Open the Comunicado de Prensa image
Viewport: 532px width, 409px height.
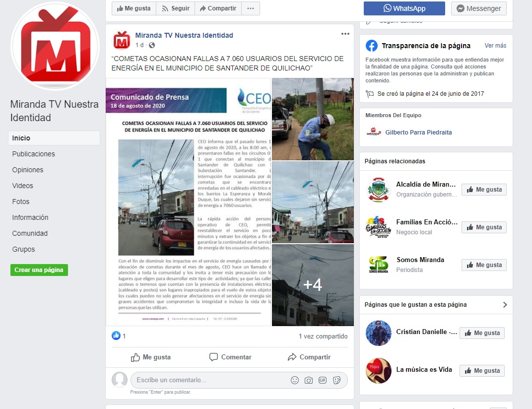pos(188,202)
